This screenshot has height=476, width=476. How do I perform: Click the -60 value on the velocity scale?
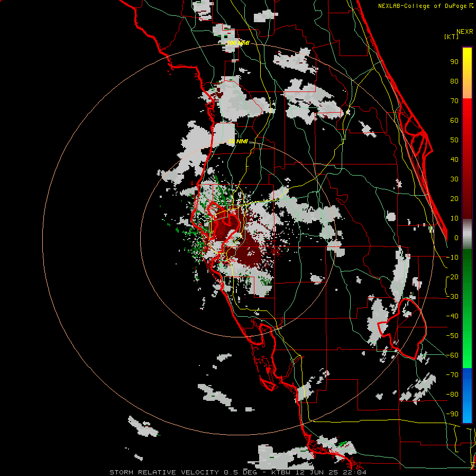452,355
